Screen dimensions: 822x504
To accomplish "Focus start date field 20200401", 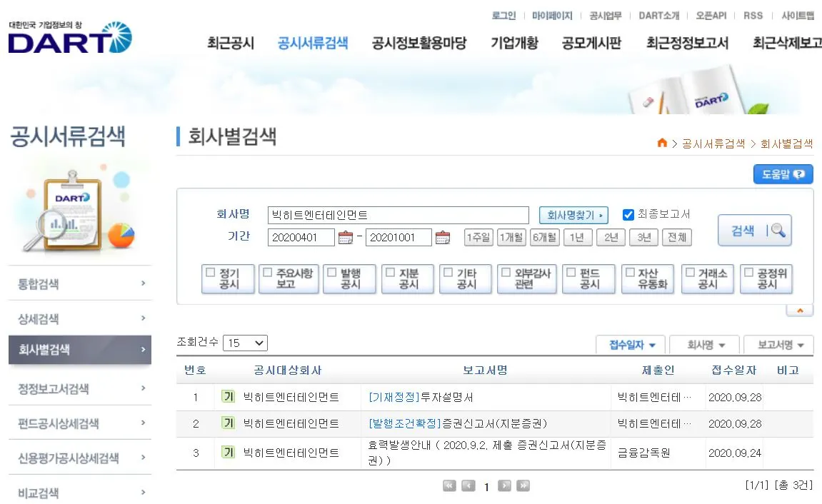I will (x=301, y=237).
